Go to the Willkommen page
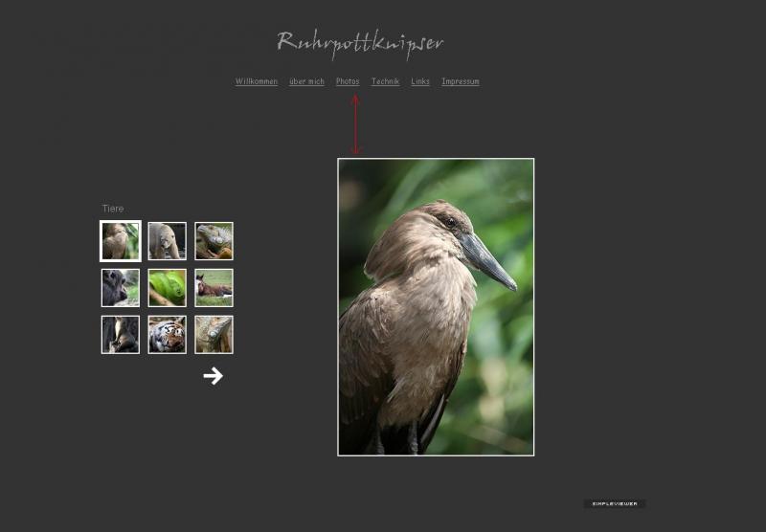 257,81
